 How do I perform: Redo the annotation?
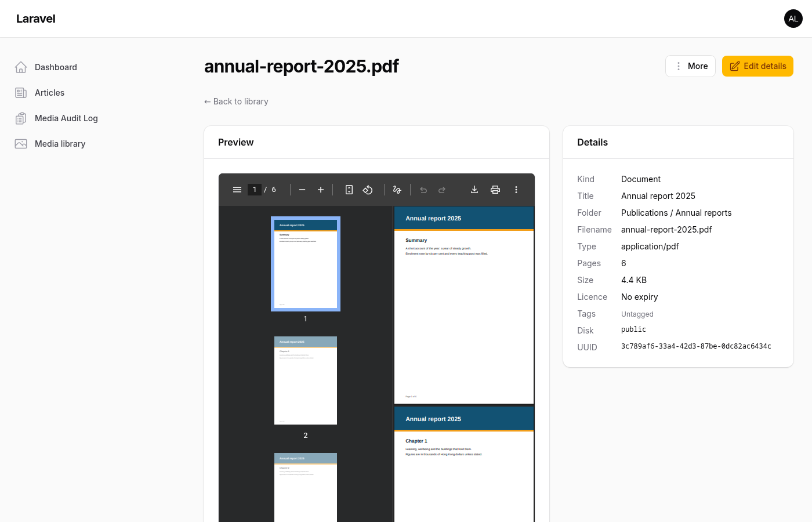[x=442, y=190]
